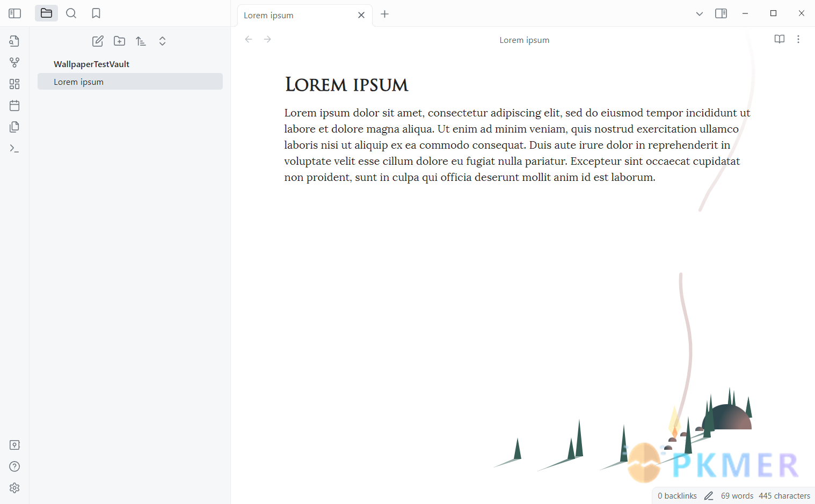815x504 pixels.
Task: Expand or collapse all folders icon
Action: pos(162,41)
